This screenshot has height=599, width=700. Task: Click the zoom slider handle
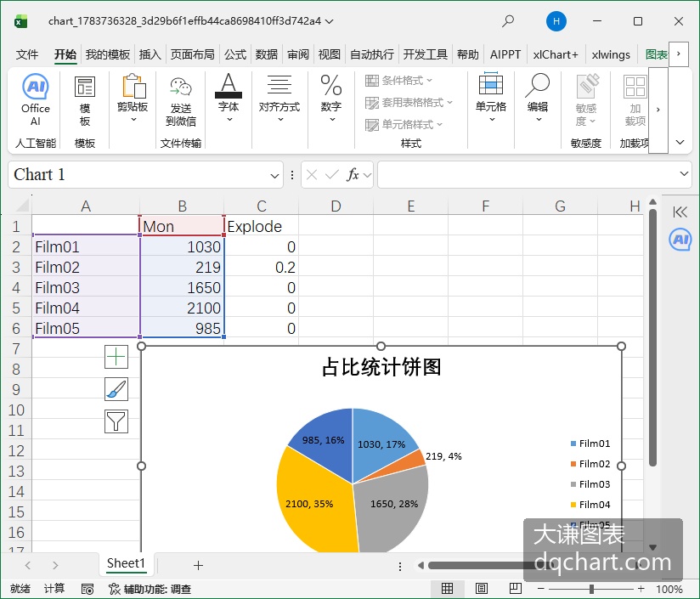click(591, 589)
